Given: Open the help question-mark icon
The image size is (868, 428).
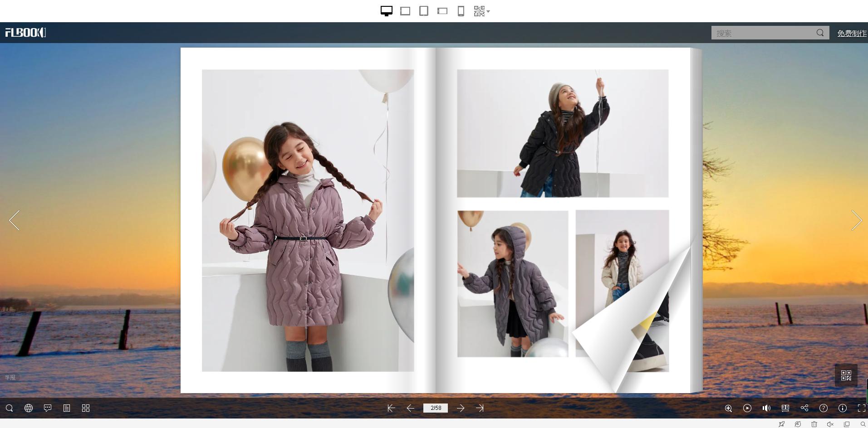Looking at the screenshot, I should point(823,408).
